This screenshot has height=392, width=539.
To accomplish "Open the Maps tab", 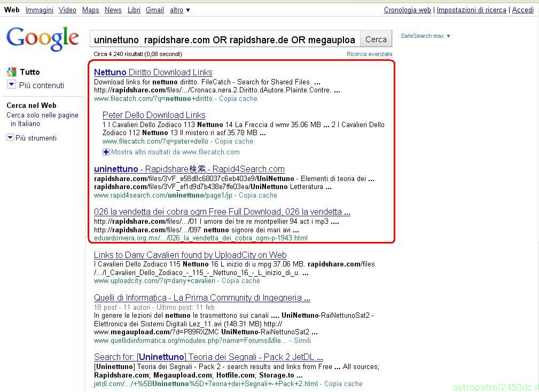I will pyautogui.click(x=90, y=10).
